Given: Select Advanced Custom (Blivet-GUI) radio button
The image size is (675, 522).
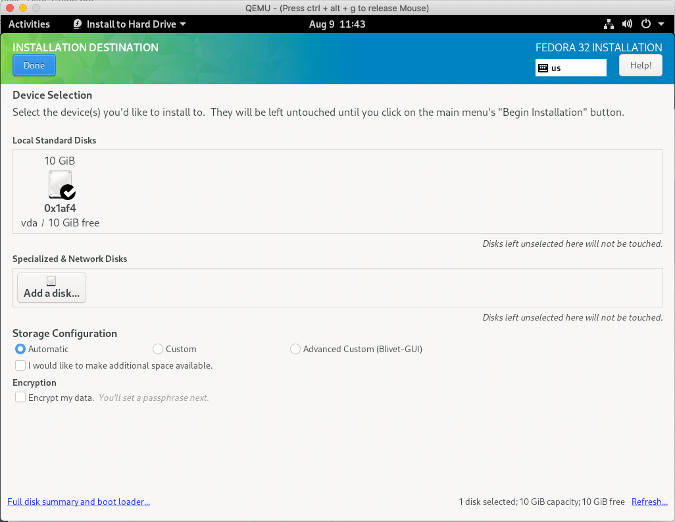Looking at the screenshot, I should pyautogui.click(x=295, y=349).
